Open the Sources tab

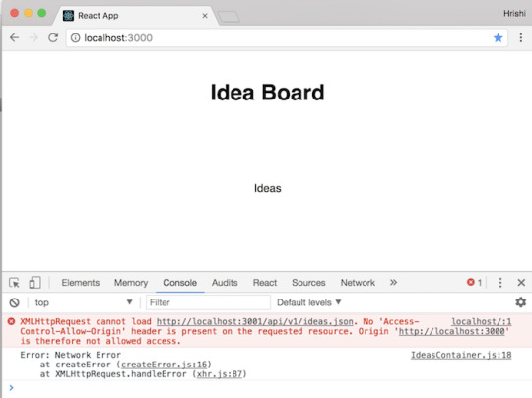click(308, 283)
